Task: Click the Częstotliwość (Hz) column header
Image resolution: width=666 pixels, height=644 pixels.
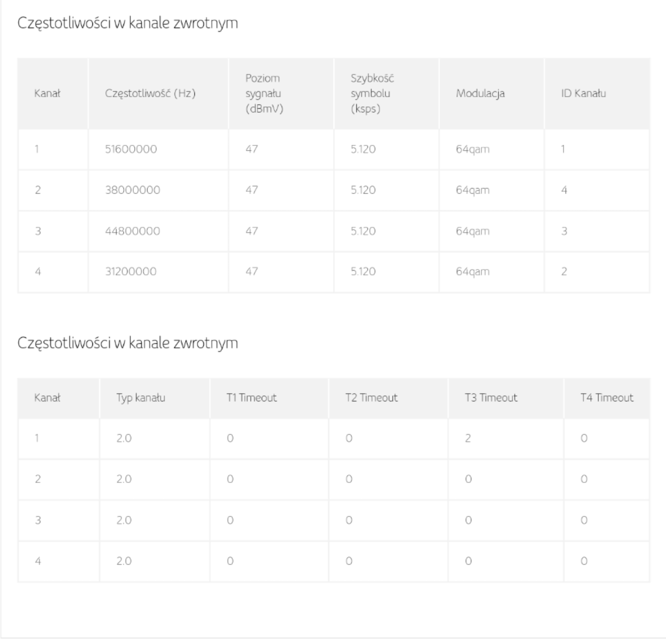Action: [x=150, y=93]
